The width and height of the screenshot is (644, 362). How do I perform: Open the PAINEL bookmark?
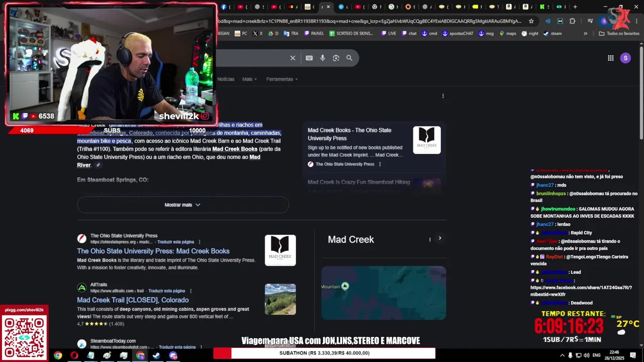click(x=313, y=33)
